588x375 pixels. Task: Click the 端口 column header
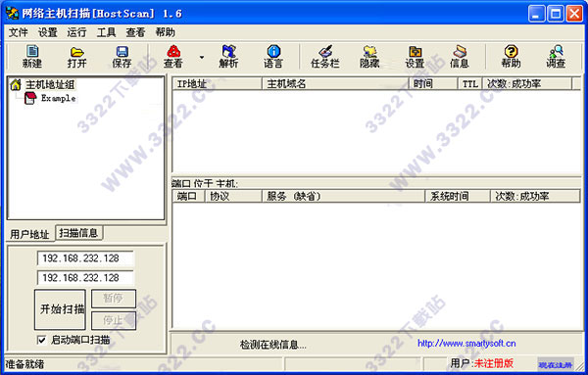pyautogui.click(x=188, y=196)
